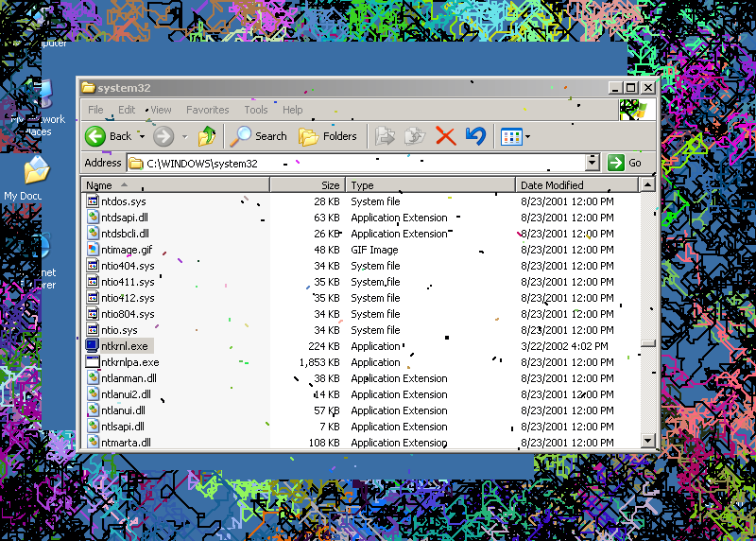Click the Views toolbar icon
Image resolution: width=756 pixels, height=541 pixels.
[511, 137]
